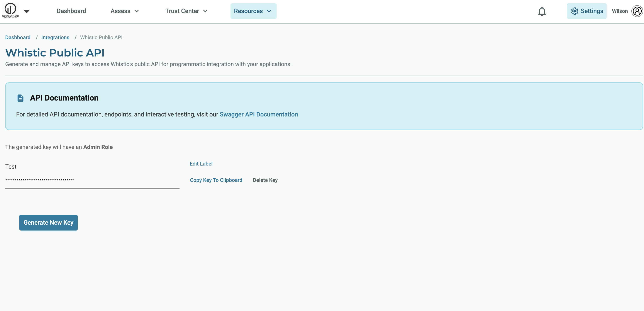Click the Wilson username

tap(620, 11)
